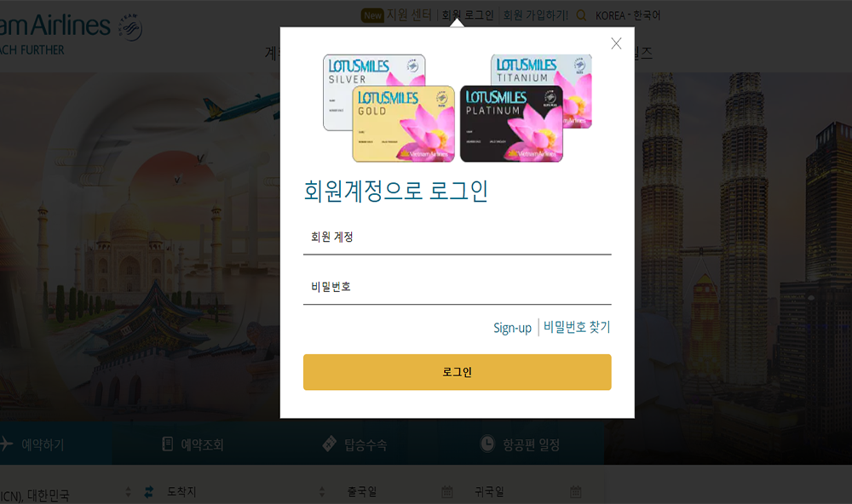This screenshot has width=852, height=504.
Task: Click the 비밀번호 찾기 link
Action: point(577,327)
